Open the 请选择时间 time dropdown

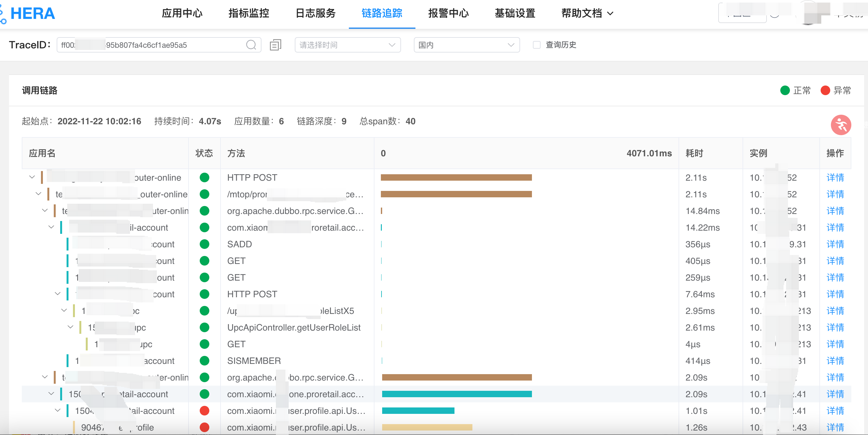(x=347, y=45)
